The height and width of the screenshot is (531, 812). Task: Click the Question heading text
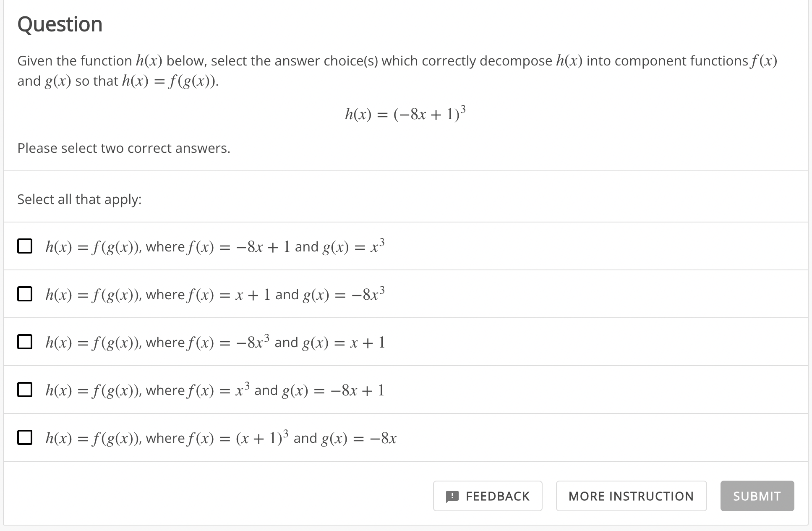(x=60, y=24)
